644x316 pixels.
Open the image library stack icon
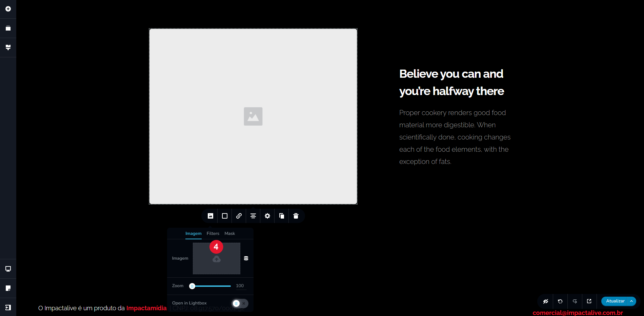point(246,258)
